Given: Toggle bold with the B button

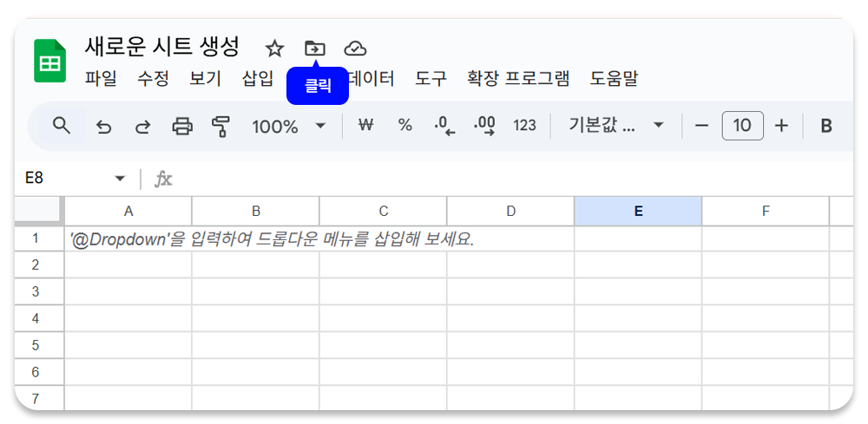Looking at the screenshot, I should click(x=826, y=126).
